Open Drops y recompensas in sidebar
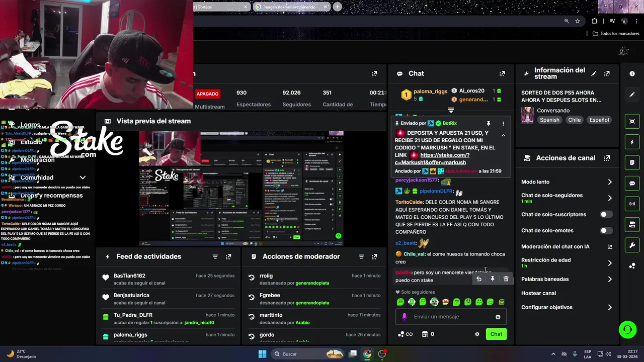Image resolution: width=644 pixels, height=362 pixels. pos(52,196)
